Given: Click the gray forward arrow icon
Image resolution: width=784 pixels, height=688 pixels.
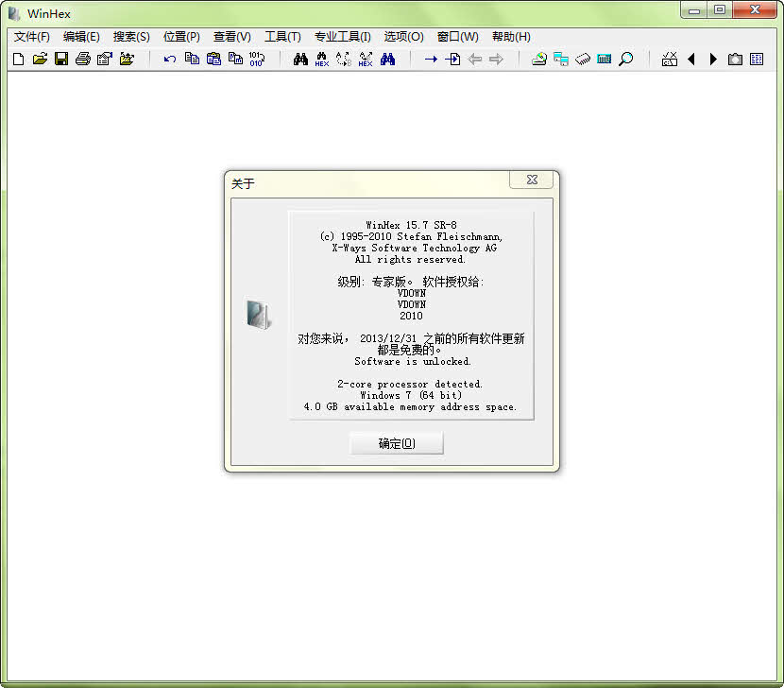Looking at the screenshot, I should click(x=496, y=59).
